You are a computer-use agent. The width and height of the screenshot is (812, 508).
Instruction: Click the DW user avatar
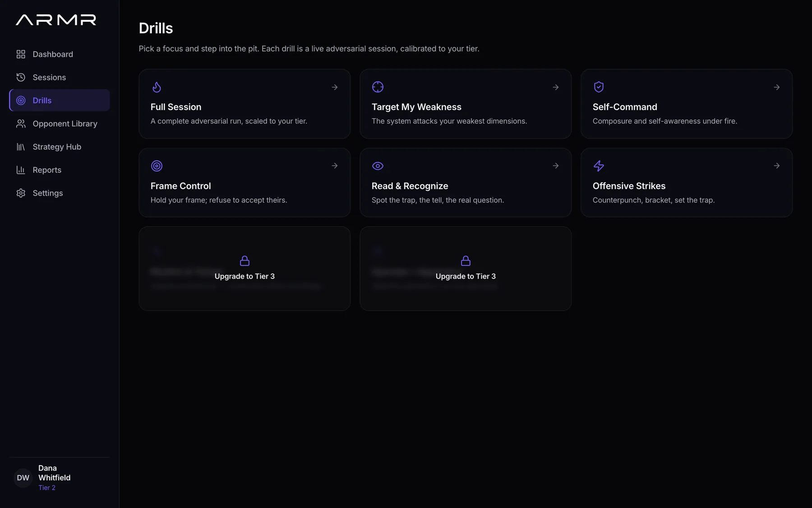click(x=23, y=478)
